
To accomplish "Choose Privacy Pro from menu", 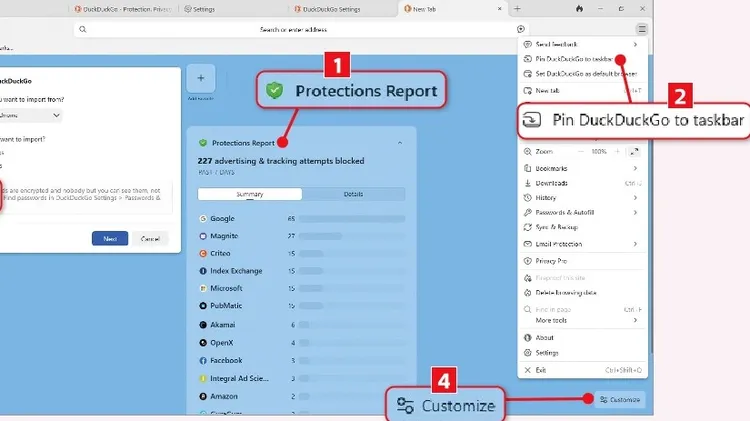I will click(582, 261).
